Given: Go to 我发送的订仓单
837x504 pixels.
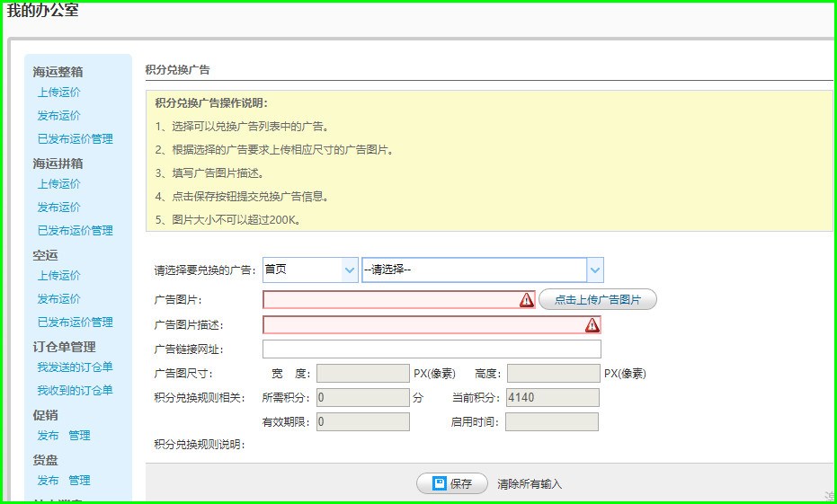Looking at the screenshot, I should click(x=75, y=367).
